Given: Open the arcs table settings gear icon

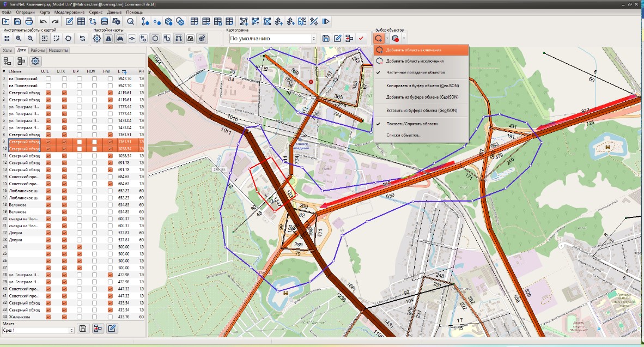Looking at the screenshot, I should [x=36, y=61].
